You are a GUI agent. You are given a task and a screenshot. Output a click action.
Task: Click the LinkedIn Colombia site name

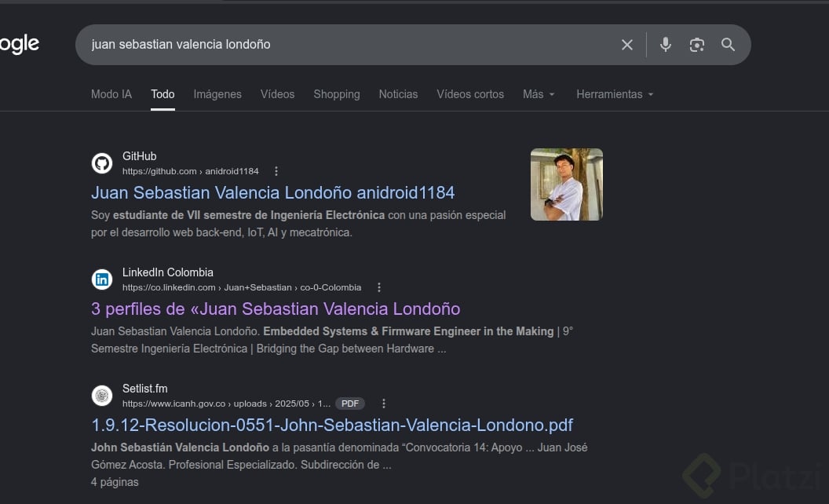point(167,272)
